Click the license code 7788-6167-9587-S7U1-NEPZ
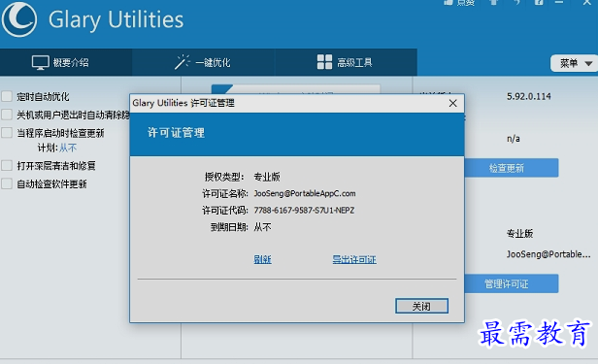Viewport: 598px width, 364px height. [304, 211]
